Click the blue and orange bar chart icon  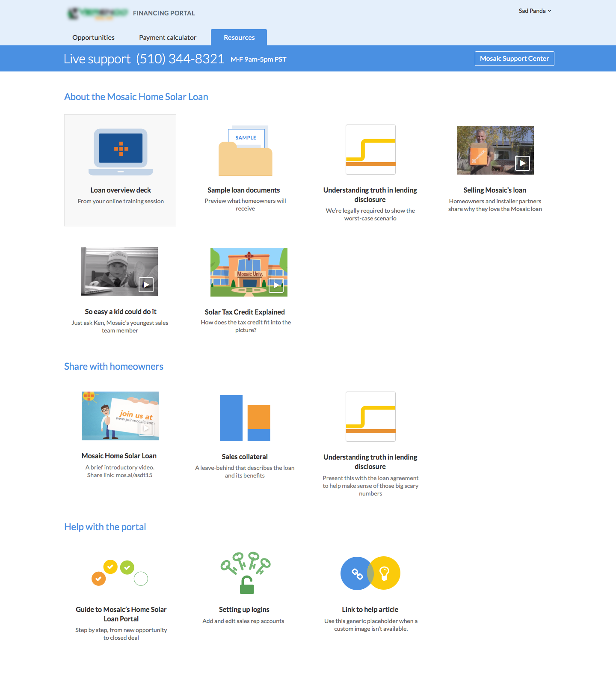245,418
